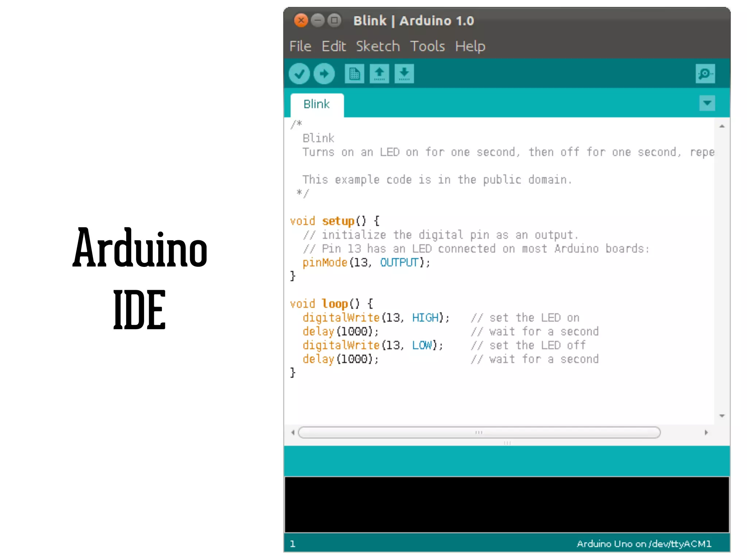747x560 pixels.
Task: Click the horizontal scrollbar right arrow
Action: (x=706, y=432)
